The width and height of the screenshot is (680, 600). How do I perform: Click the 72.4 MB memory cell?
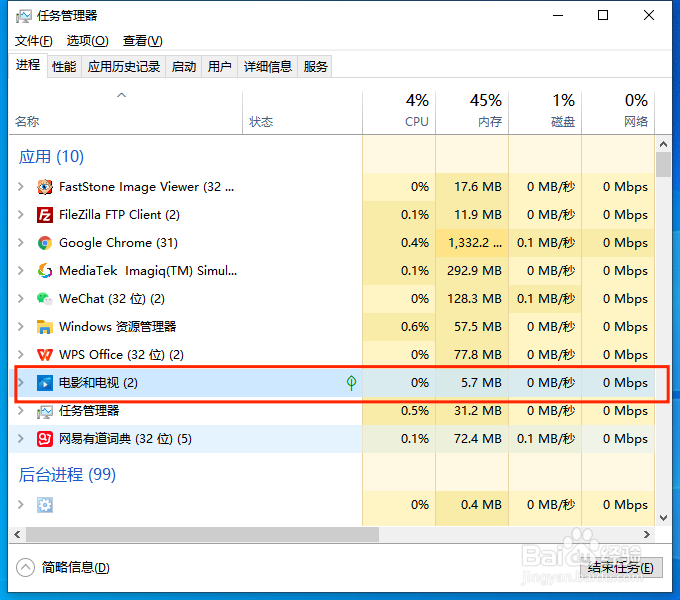[x=472, y=439]
